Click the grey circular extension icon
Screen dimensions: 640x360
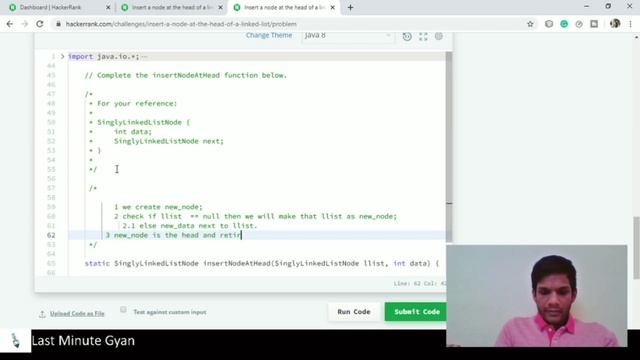pyautogui.click(x=579, y=24)
